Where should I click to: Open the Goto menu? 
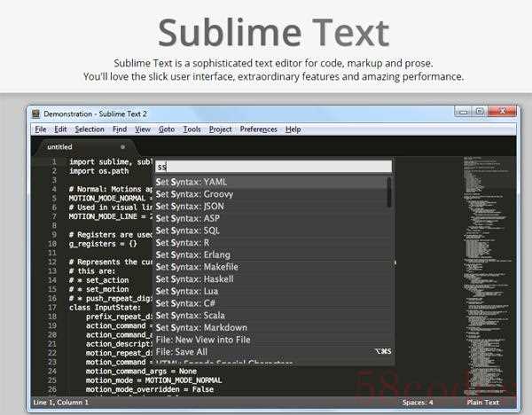[x=167, y=129]
